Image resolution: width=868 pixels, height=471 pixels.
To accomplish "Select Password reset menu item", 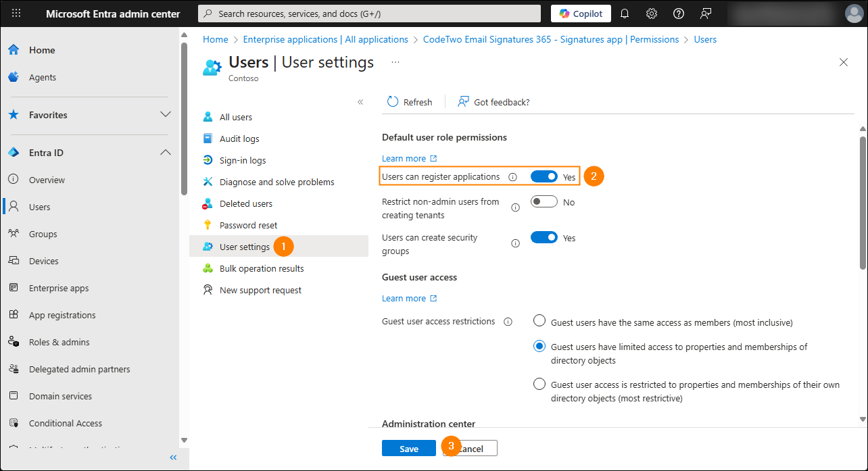I will tap(248, 225).
